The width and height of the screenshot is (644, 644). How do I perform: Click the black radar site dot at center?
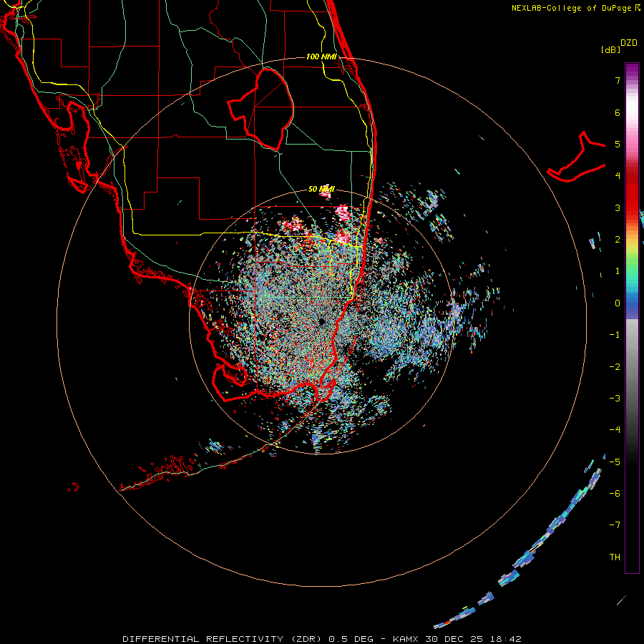point(322,321)
